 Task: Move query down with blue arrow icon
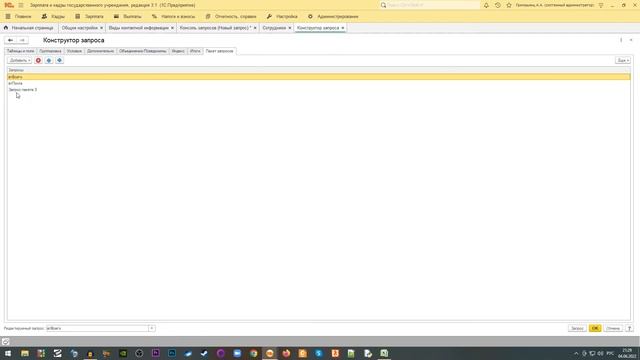[x=60, y=60]
